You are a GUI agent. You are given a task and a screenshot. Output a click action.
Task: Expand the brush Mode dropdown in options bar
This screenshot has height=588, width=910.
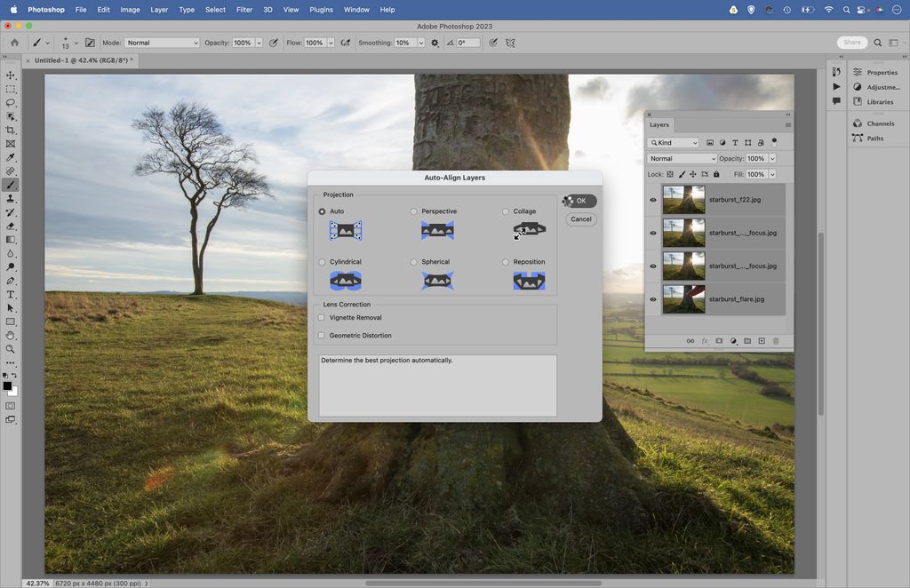(162, 43)
